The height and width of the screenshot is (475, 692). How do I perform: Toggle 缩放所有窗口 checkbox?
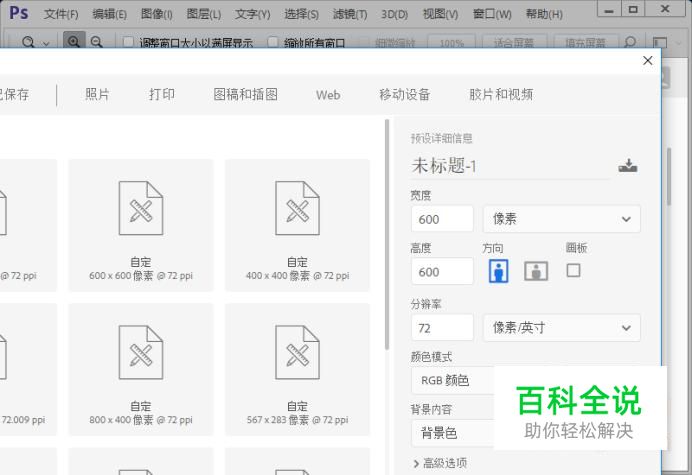click(273, 42)
